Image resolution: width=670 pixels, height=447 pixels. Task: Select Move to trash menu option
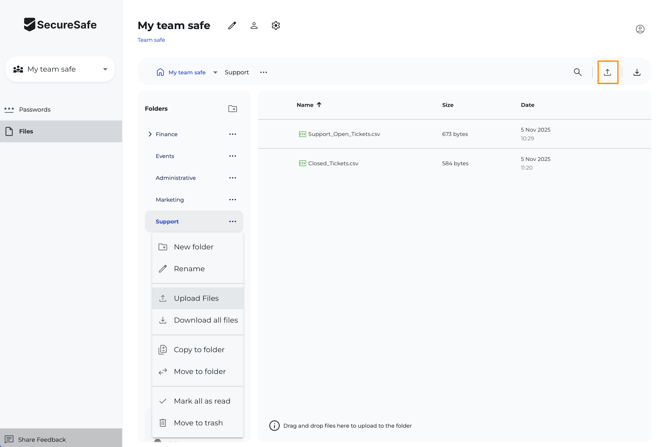tap(198, 423)
